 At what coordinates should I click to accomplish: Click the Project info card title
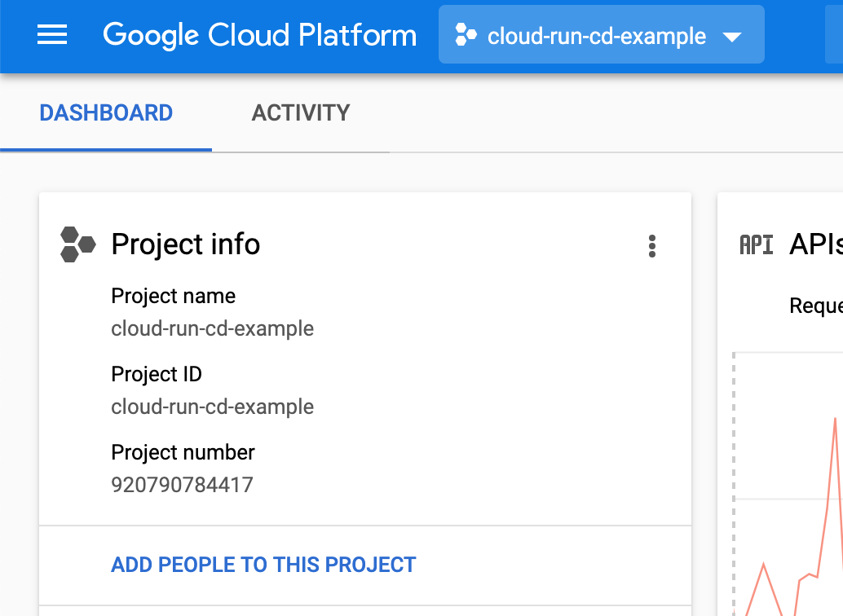coord(186,244)
